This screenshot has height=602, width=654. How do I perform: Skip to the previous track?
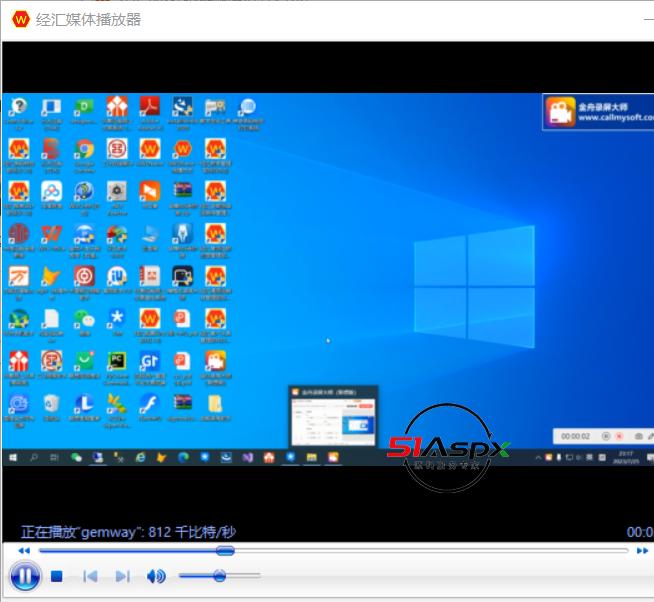click(90, 576)
